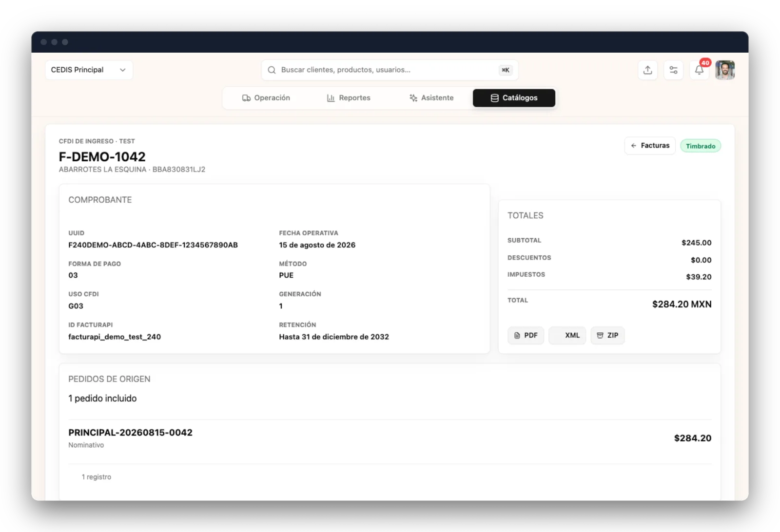Click the archive icon on ZIP button
This screenshot has width=780, height=532.
point(600,335)
